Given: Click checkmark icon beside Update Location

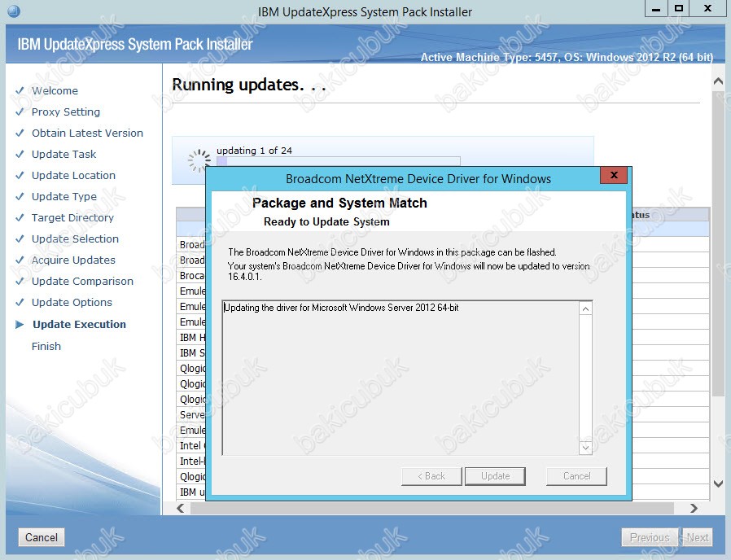Looking at the screenshot, I should (x=20, y=175).
